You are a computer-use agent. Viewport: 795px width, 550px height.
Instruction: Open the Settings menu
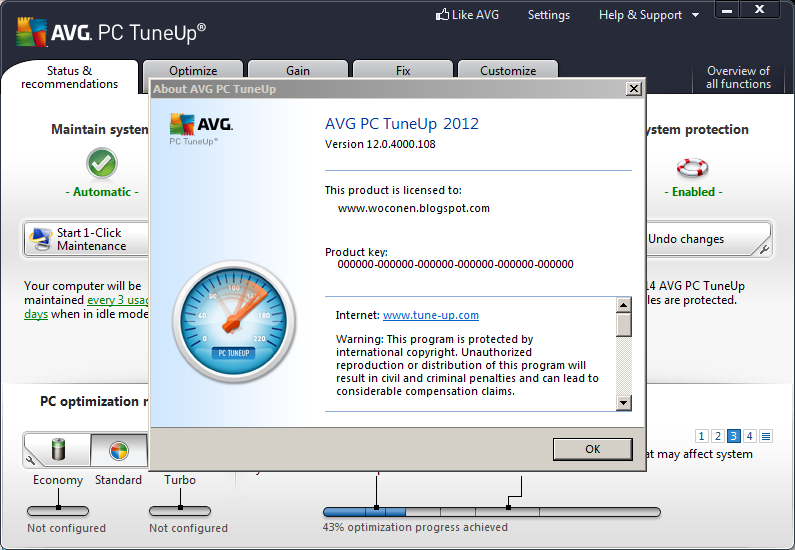coord(549,15)
